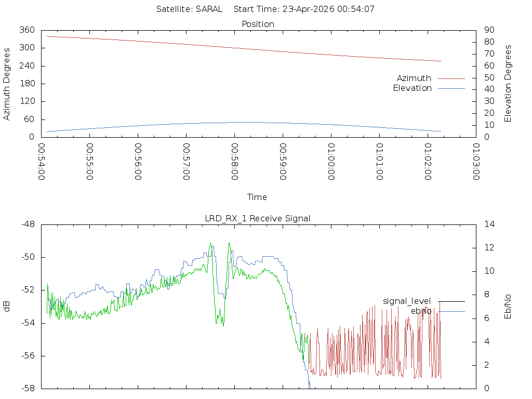
Task: Click the -58 tick on dB axis
Action: (x=29, y=389)
